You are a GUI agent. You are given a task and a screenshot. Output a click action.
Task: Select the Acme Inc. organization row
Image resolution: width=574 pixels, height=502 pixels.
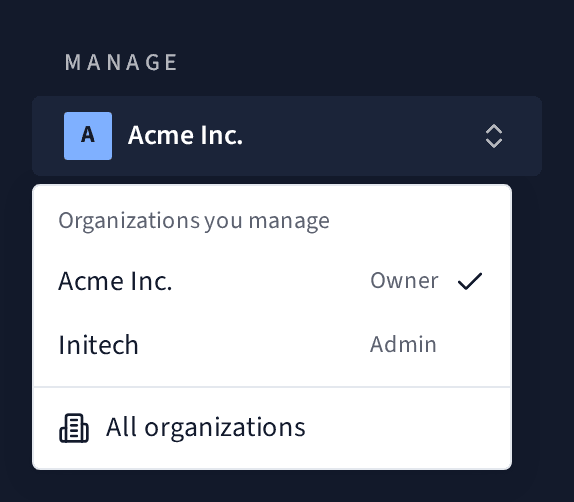click(272, 281)
